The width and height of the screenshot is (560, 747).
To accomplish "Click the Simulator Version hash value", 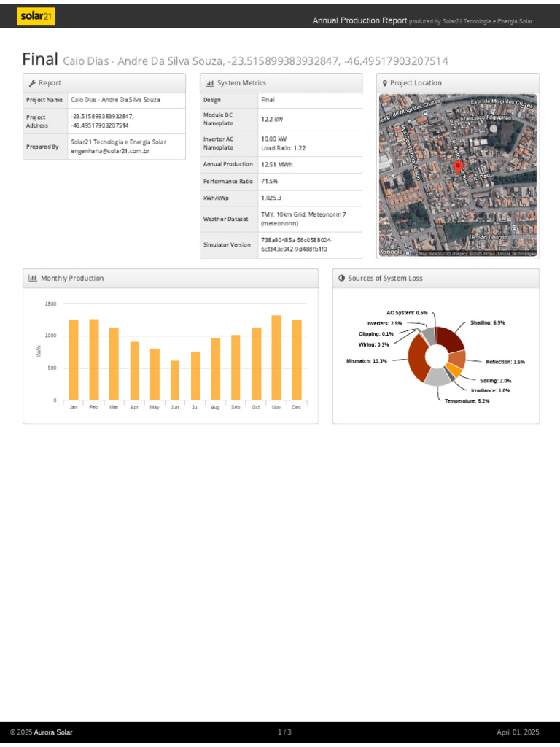I will (x=296, y=245).
